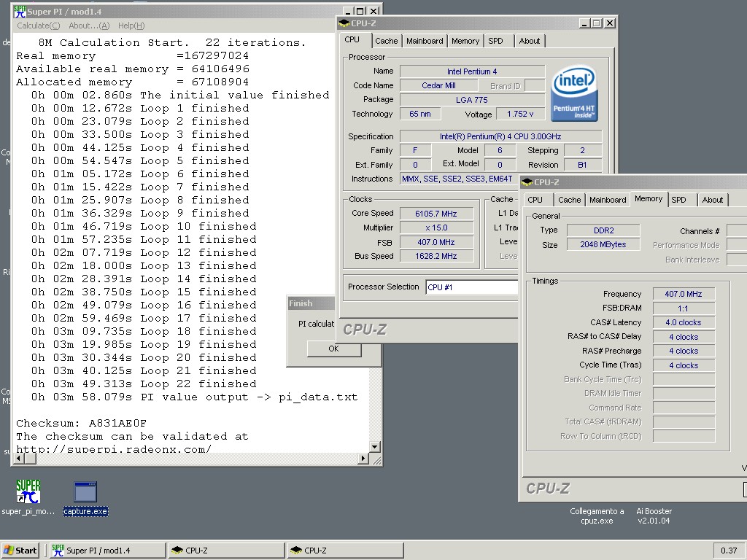The image size is (747, 560).
Task: Open the About tab in the front CPU-Z window
Action: [x=713, y=200]
